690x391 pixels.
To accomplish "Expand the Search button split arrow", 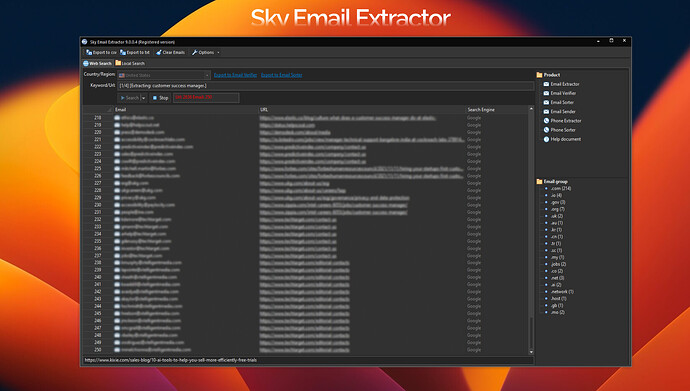I will [143, 98].
